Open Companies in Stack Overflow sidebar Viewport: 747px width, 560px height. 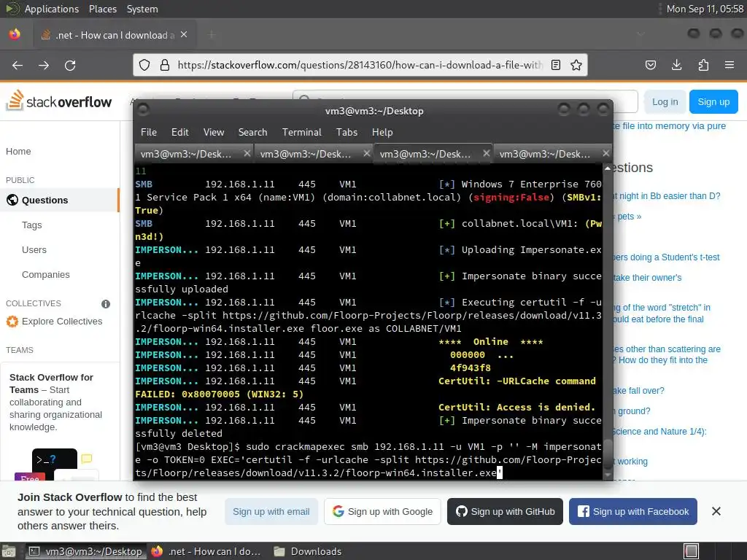pyautogui.click(x=45, y=274)
